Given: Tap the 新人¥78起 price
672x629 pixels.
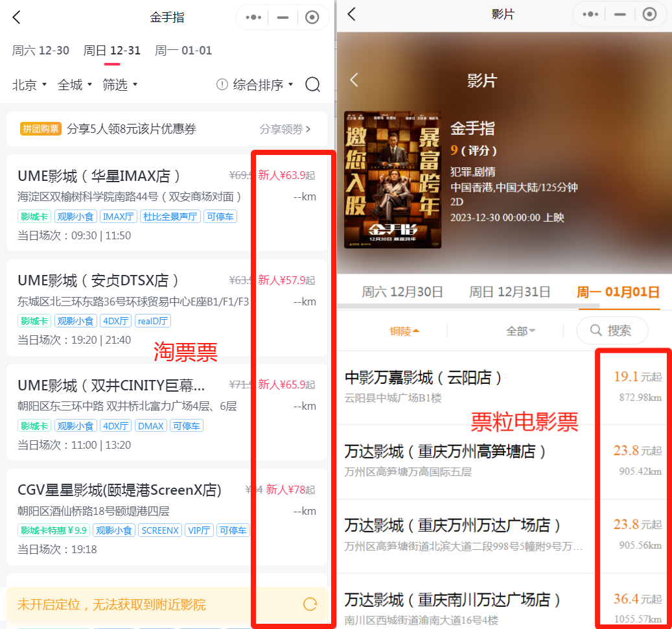Looking at the screenshot, I should pyautogui.click(x=290, y=489).
